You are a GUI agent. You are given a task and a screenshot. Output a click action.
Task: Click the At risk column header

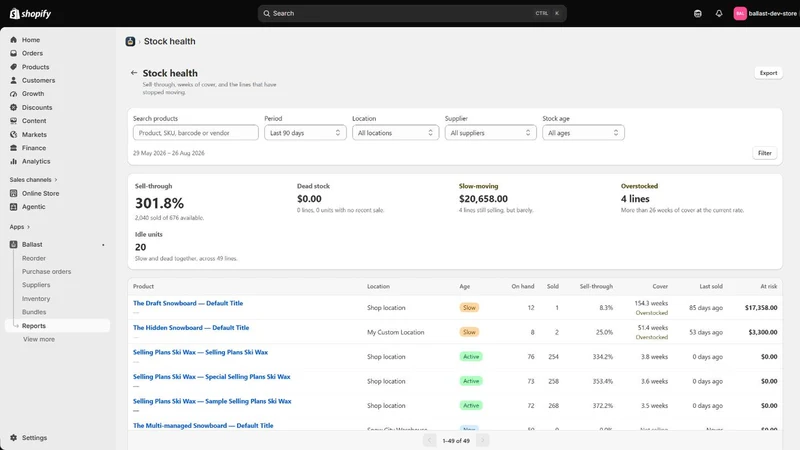click(768, 286)
